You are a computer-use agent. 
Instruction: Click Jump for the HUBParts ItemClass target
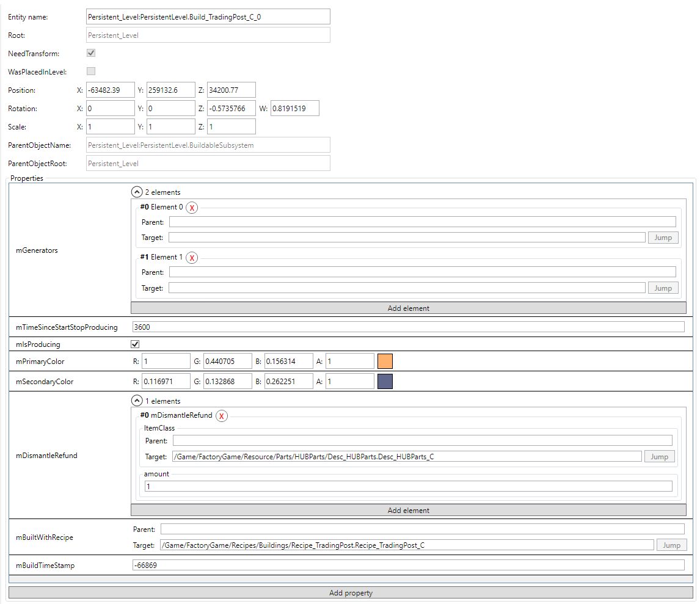tap(659, 456)
